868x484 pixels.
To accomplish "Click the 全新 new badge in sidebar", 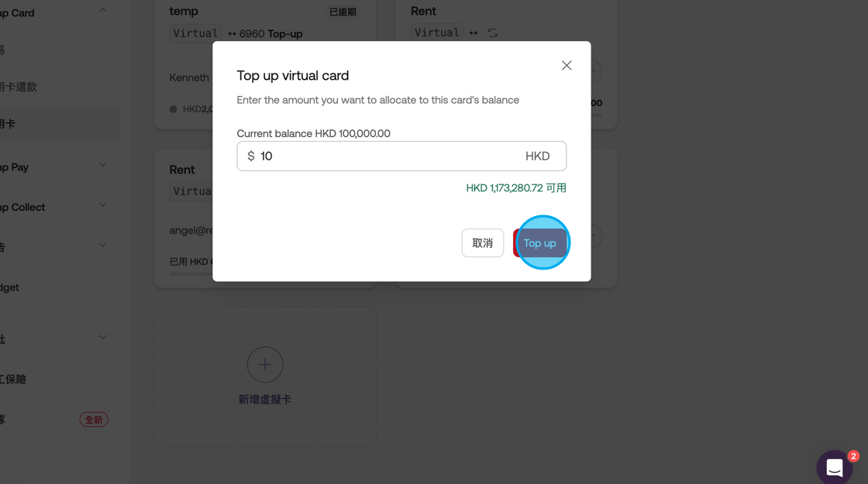I will click(x=94, y=420).
